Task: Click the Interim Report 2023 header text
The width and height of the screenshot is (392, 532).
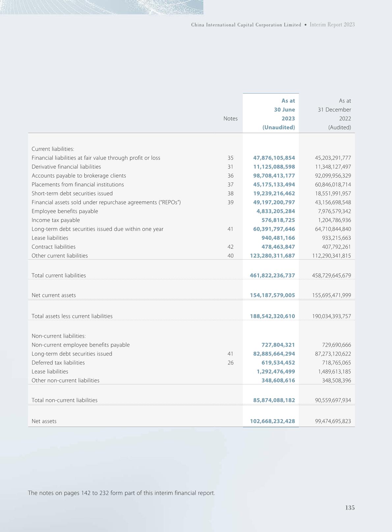Action: (x=332, y=25)
